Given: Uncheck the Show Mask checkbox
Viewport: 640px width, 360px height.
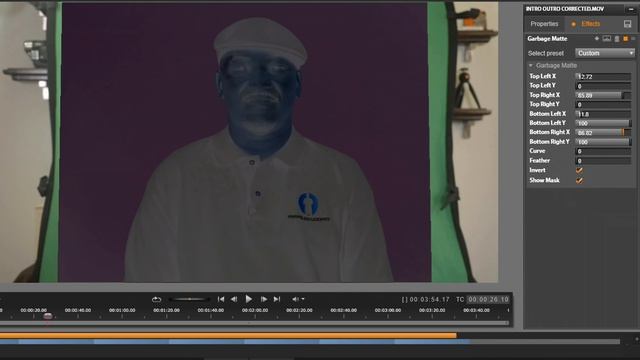Looking at the screenshot, I should (x=579, y=180).
